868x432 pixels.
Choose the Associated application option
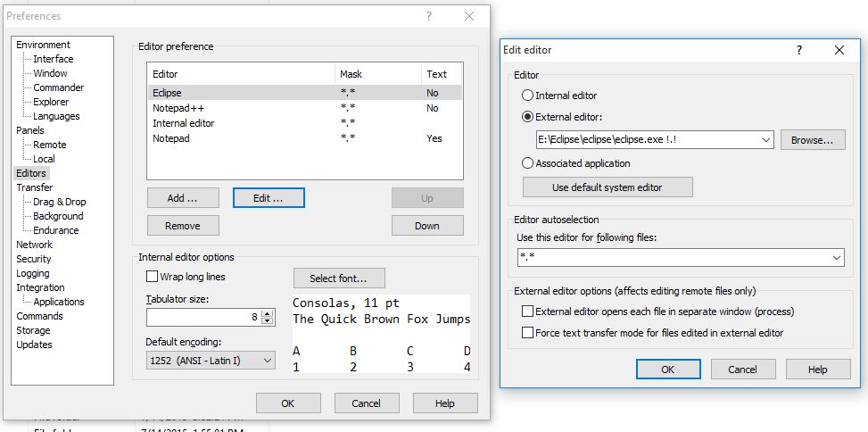click(x=528, y=163)
